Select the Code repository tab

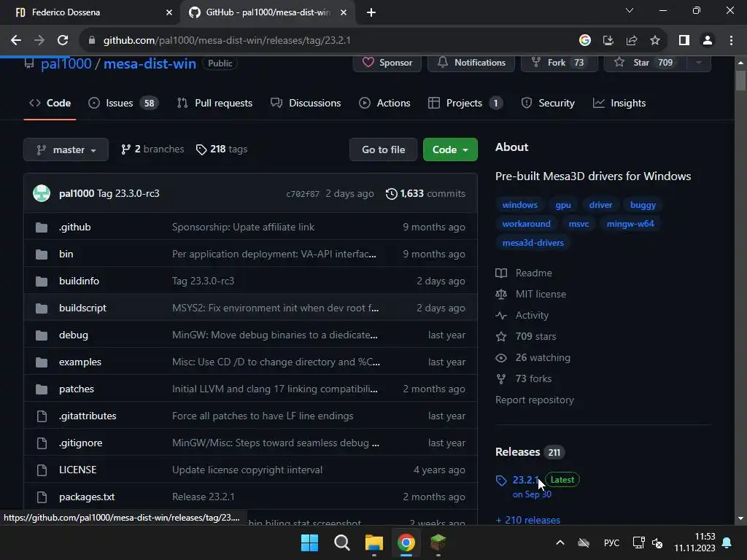coord(50,103)
